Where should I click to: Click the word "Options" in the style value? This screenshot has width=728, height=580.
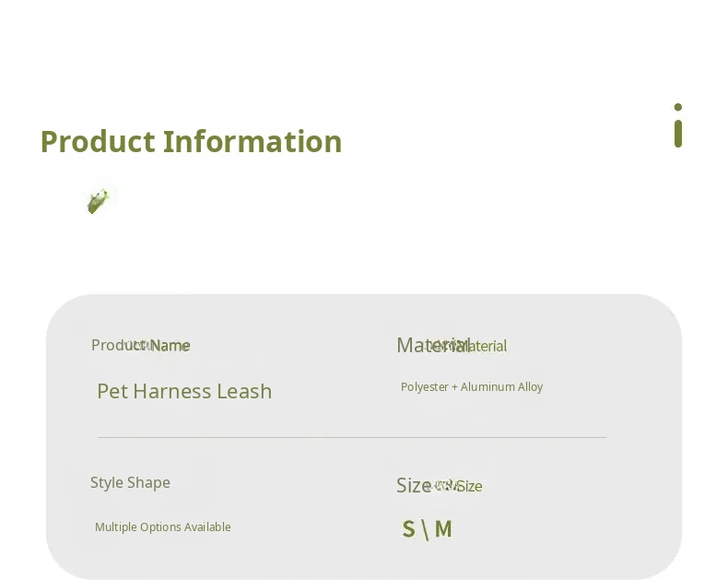pyautogui.click(x=160, y=527)
